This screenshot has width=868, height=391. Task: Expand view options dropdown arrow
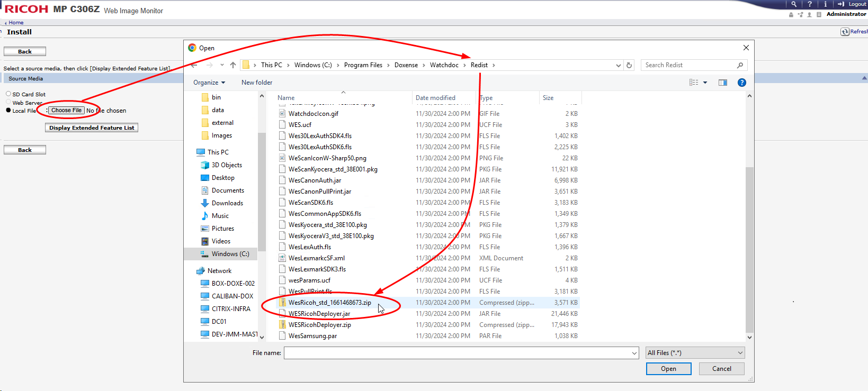pyautogui.click(x=705, y=83)
